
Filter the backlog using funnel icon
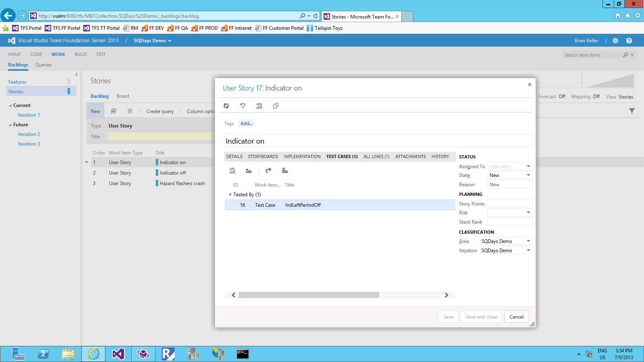(632, 111)
